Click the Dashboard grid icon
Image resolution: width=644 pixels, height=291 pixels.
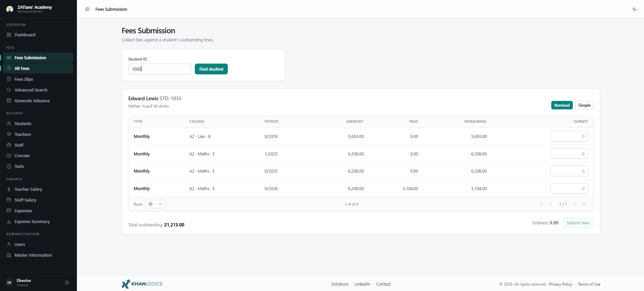[x=9, y=35]
